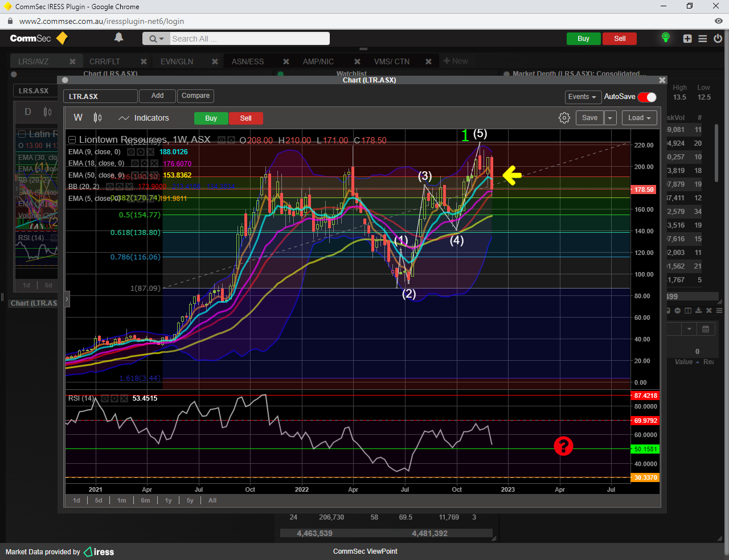Select the candlestick chart type icon
This screenshot has width=729, height=560.
pyautogui.click(x=97, y=118)
